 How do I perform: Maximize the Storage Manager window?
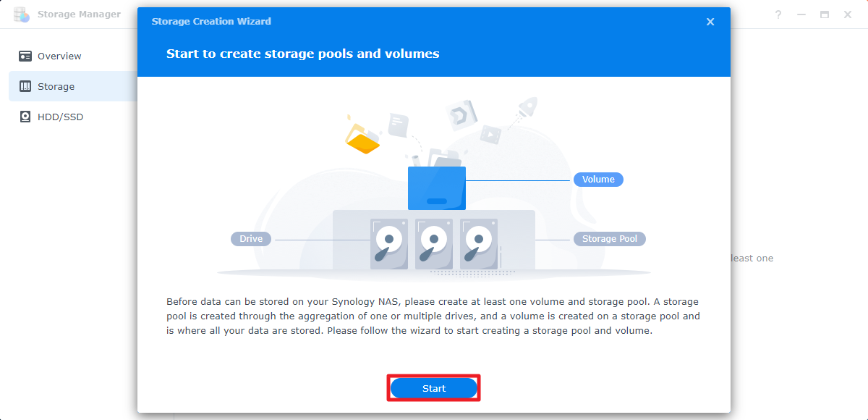click(825, 14)
